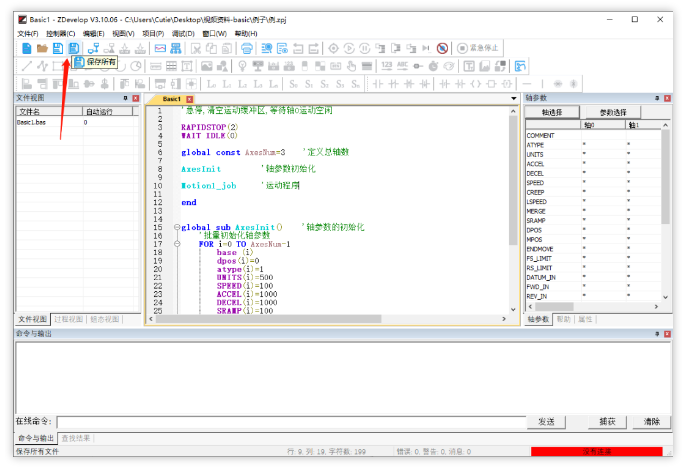Click the pause debug toolbar icon

click(x=364, y=48)
